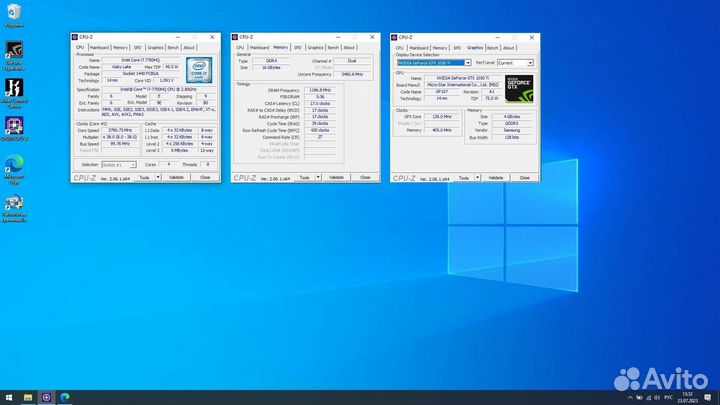Screen dimensions: 720x405
Task: Click the GPU memory Vendor value Samsung
Action: 512,130
